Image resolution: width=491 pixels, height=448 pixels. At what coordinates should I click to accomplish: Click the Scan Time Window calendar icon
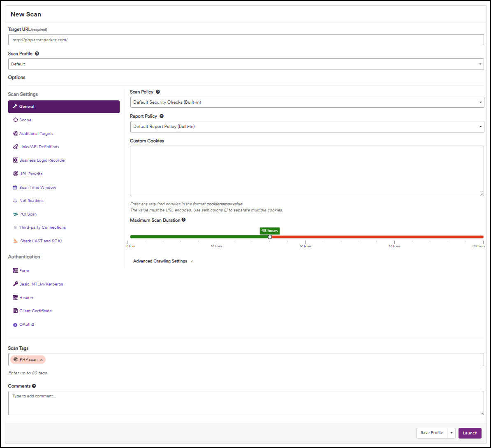coord(16,188)
